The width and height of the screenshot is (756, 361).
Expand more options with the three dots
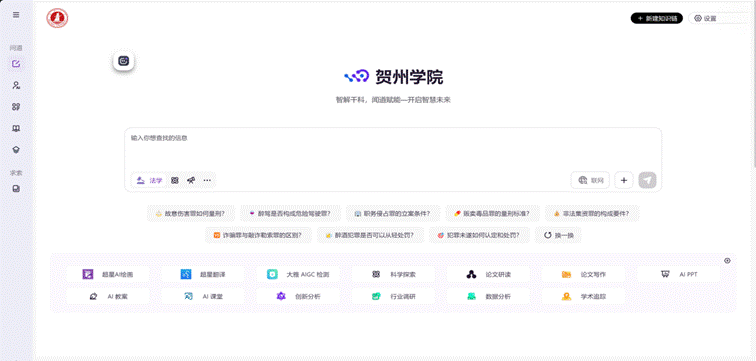pyautogui.click(x=207, y=180)
